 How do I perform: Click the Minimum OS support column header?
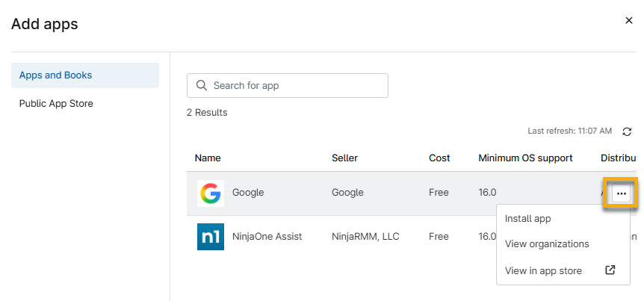(x=525, y=158)
